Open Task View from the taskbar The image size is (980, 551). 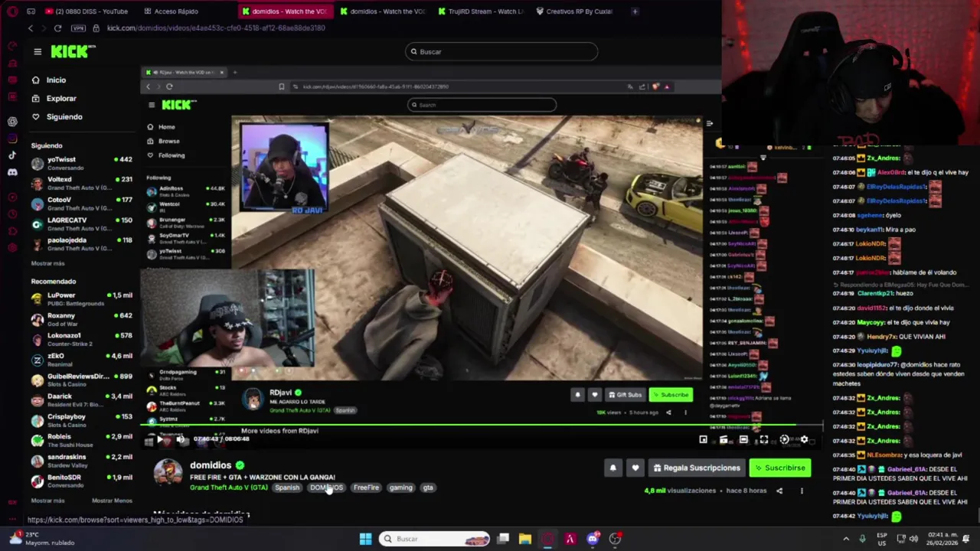(503, 539)
